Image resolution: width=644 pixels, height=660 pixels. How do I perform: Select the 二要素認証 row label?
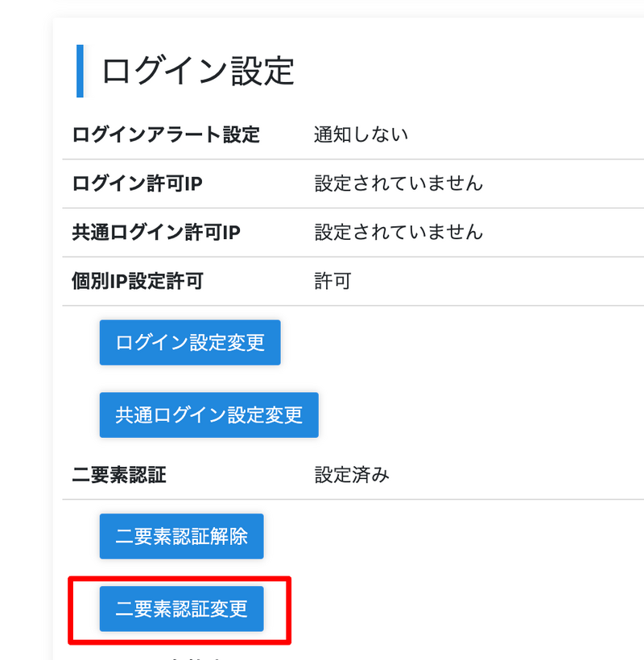click(x=119, y=475)
